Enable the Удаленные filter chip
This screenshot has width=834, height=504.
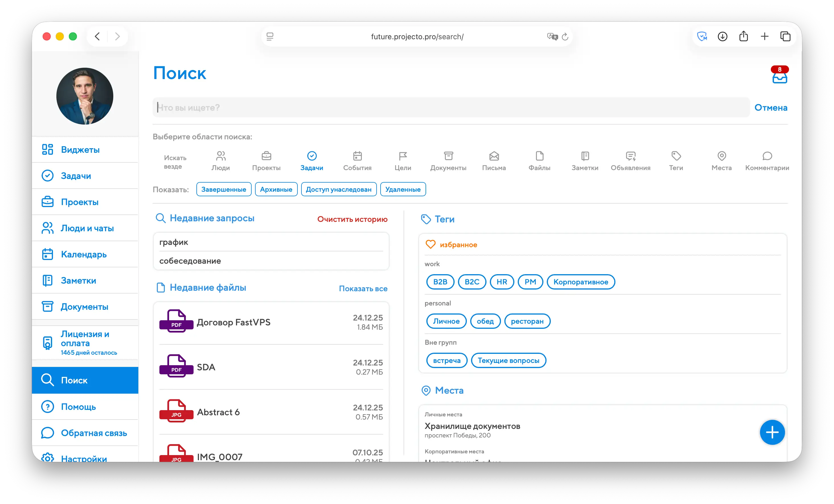point(402,189)
